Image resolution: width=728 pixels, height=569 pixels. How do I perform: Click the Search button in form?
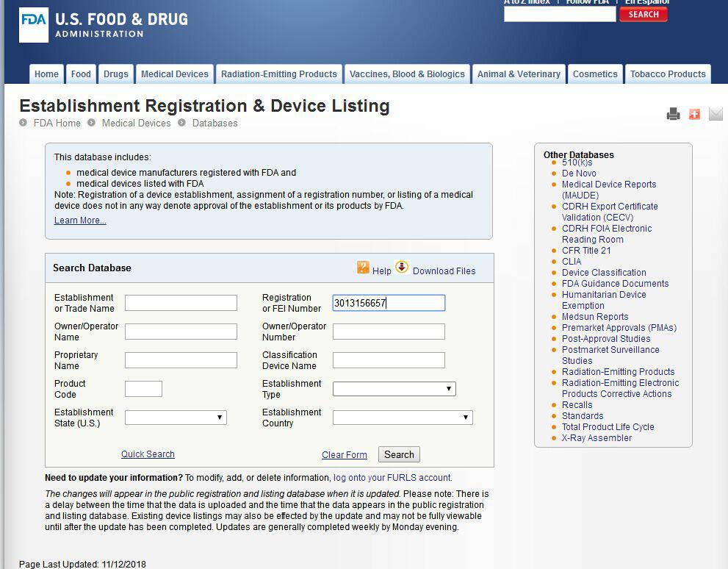[400, 455]
